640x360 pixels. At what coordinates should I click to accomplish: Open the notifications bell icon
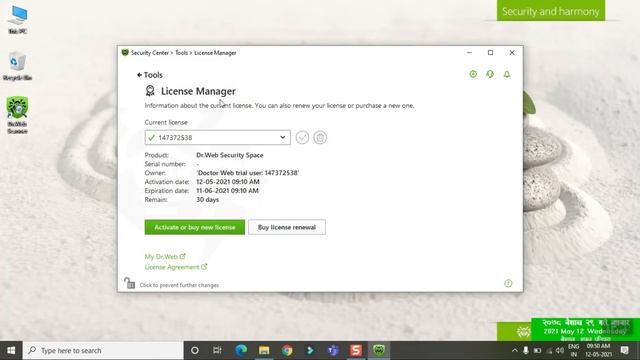pyautogui.click(x=507, y=74)
